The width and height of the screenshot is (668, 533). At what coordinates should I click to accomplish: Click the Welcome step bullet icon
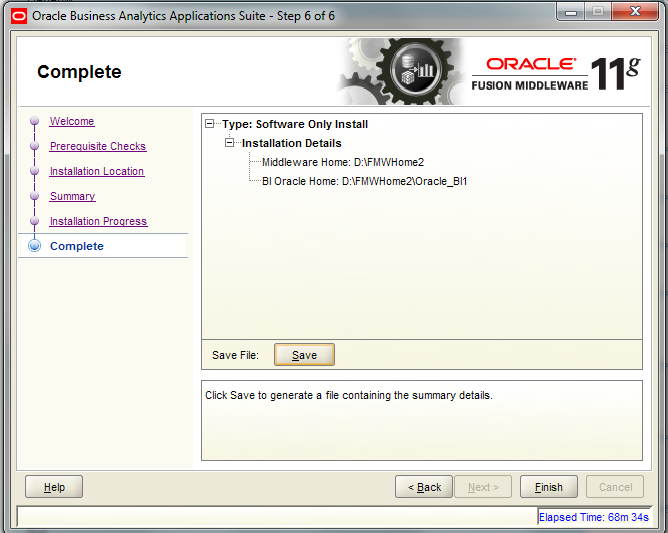(x=35, y=121)
